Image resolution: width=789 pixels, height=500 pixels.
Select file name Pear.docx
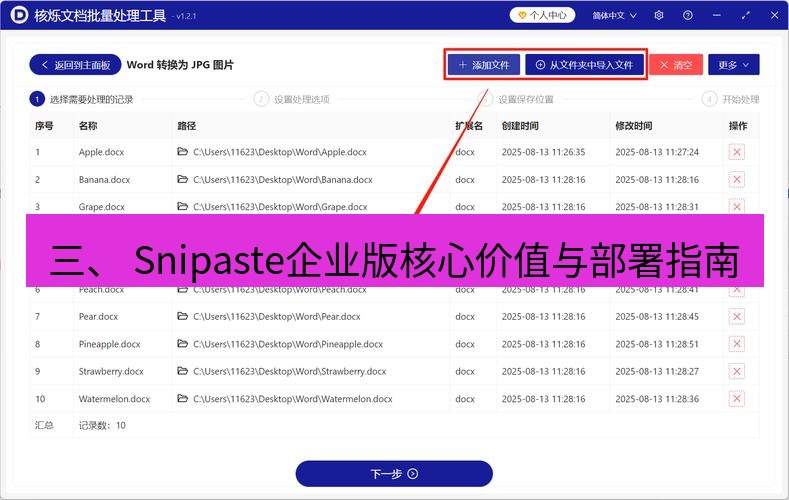pos(98,316)
